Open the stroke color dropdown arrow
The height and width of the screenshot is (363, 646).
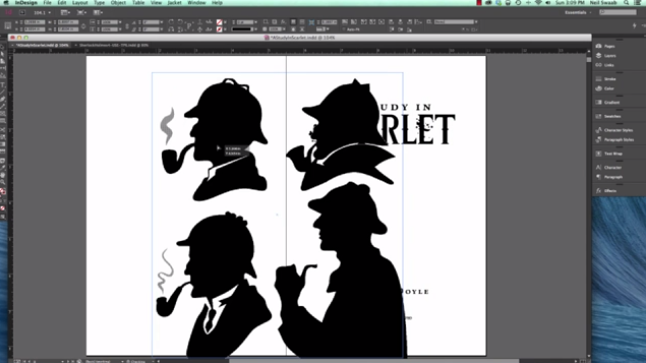[225, 30]
